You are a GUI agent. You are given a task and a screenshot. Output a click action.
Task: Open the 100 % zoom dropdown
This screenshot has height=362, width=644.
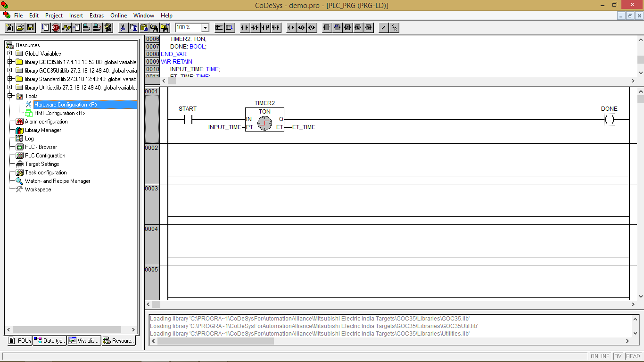coord(205,27)
